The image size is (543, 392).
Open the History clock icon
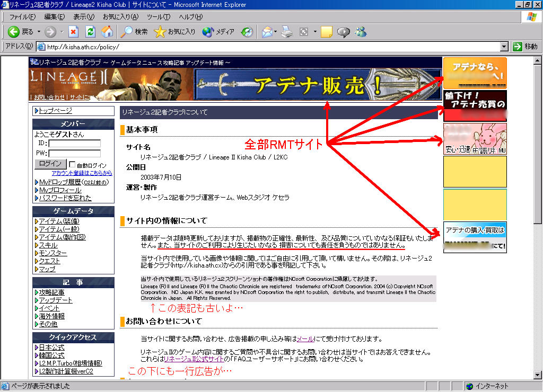pyautogui.click(x=247, y=32)
